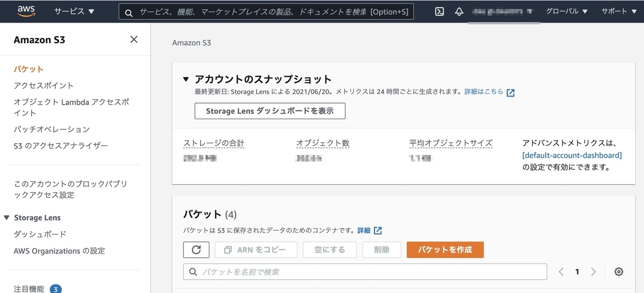Click the 空にする button
The image size is (644, 293).
(330, 250)
